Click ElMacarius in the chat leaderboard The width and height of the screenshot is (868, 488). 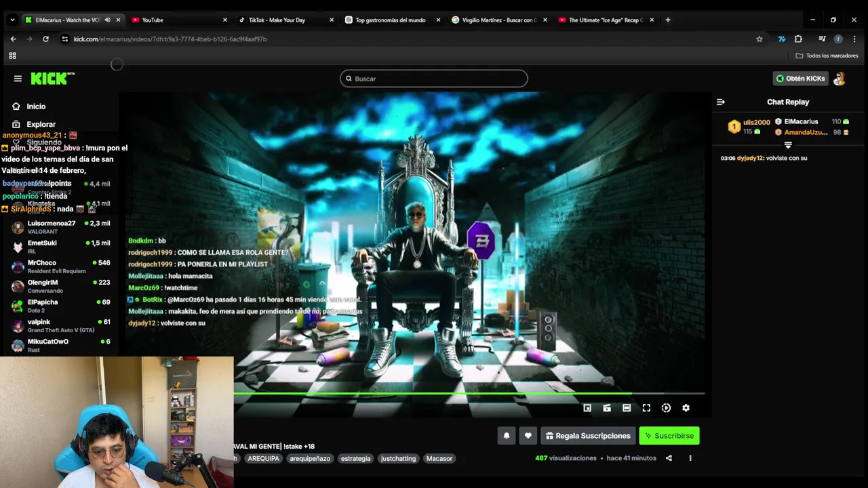tap(802, 122)
